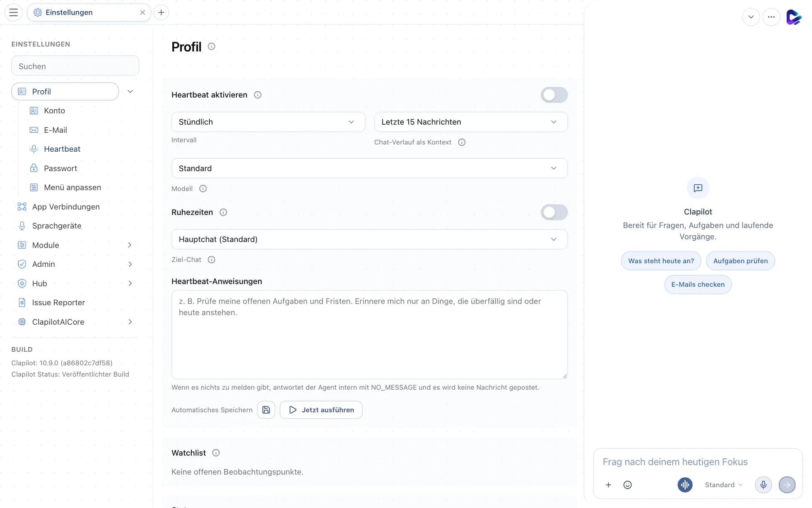This screenshot has height=508, width=812.
Task: Open the Stündlich interval dropdown
Action: [x=268, y=122]
